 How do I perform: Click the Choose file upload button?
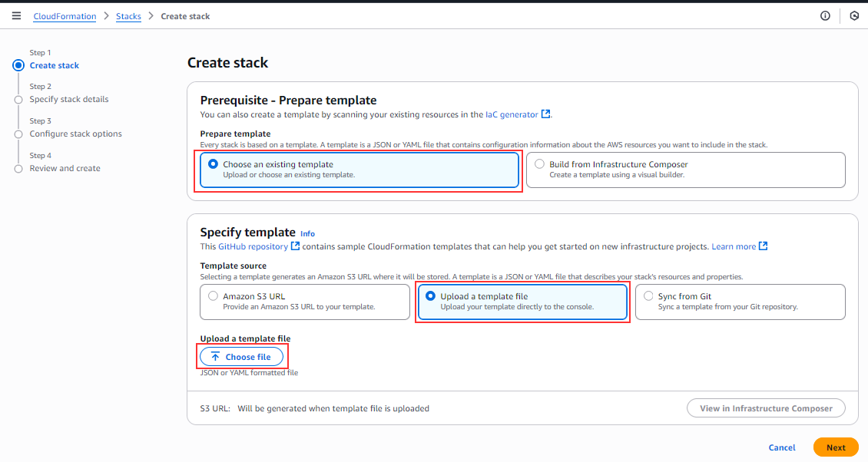[241, 357]
